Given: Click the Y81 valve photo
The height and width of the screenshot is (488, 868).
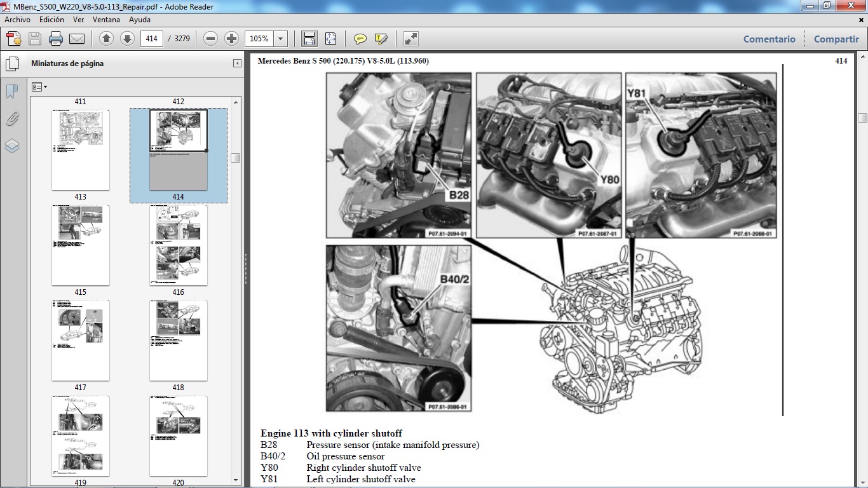Looking at the screenshot, I should pyautogui.click(x=702, y=155).
